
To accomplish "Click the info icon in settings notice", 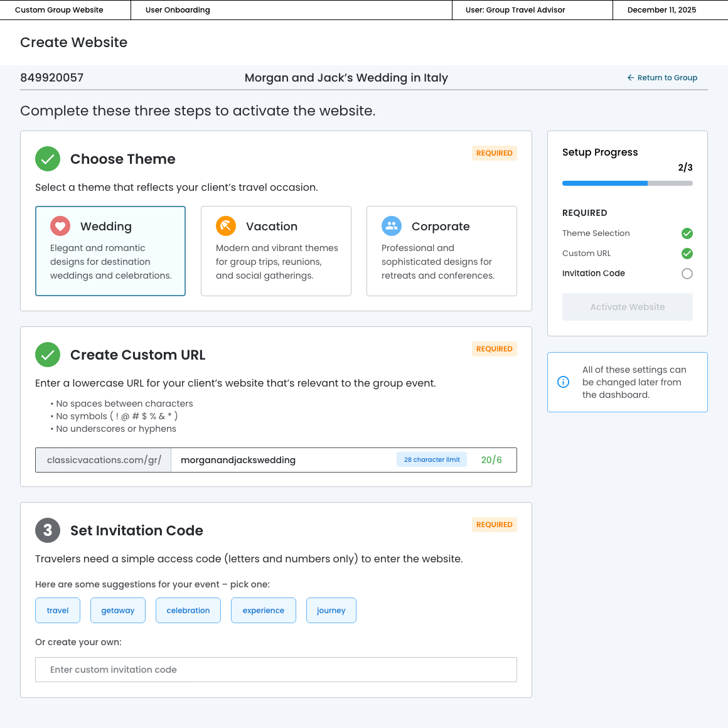I will click(564, 382).
